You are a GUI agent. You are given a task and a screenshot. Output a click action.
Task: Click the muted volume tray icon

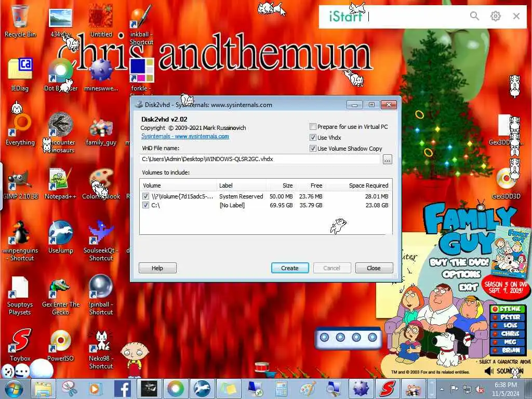tap(480, 389)
